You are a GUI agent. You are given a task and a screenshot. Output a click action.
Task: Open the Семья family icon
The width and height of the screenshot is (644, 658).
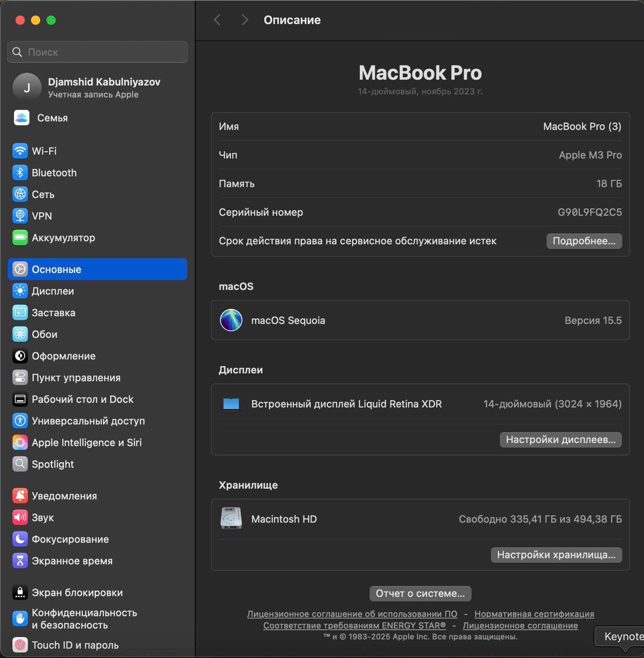click(22, 118)
